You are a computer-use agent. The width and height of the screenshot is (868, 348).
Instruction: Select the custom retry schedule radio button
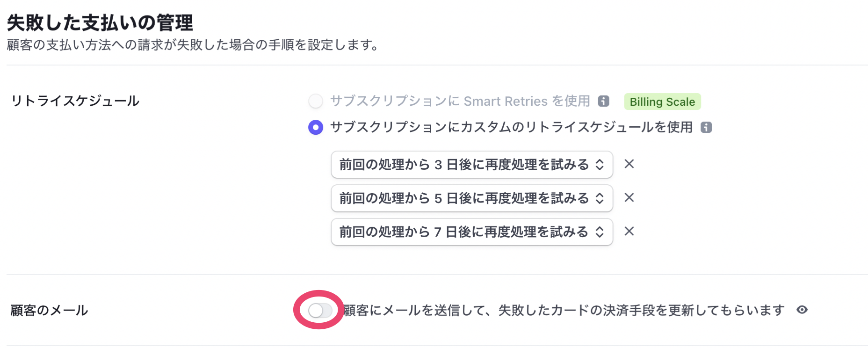pyautogui.click(x=315, y=127)
